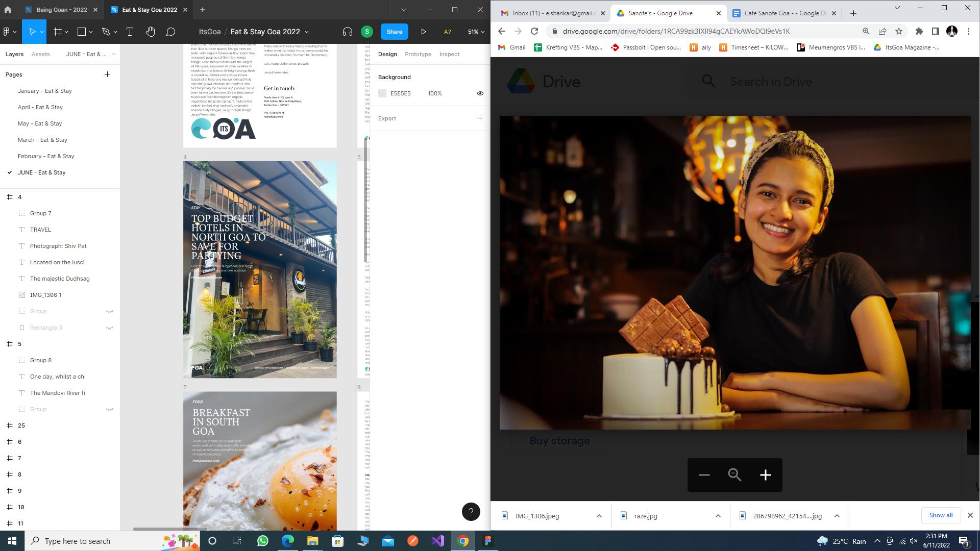This screenshot has height=551, width=980.
Task: Click the E5E5E5 background color swatch
Action: [x=382, y=93]
